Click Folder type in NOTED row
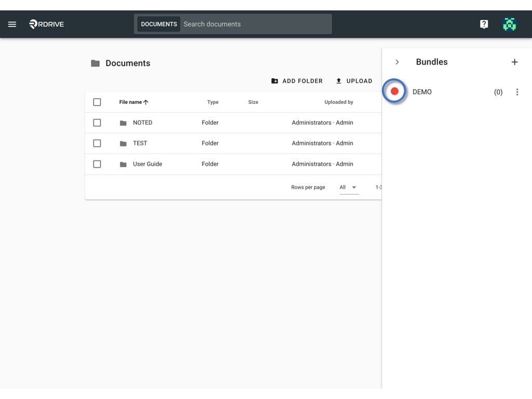532x399 pixels. [x=210, y=123]
